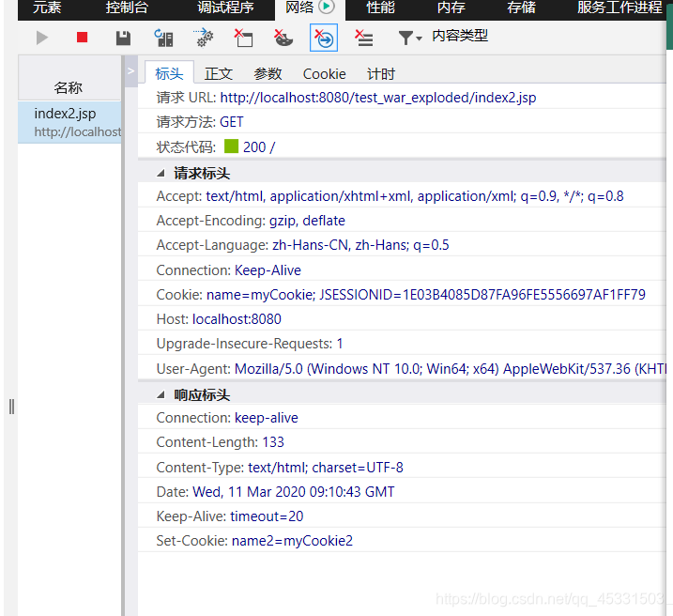673x616 pixels.
Task: Click the green 200 status indicator
Action: coord(231,146)
